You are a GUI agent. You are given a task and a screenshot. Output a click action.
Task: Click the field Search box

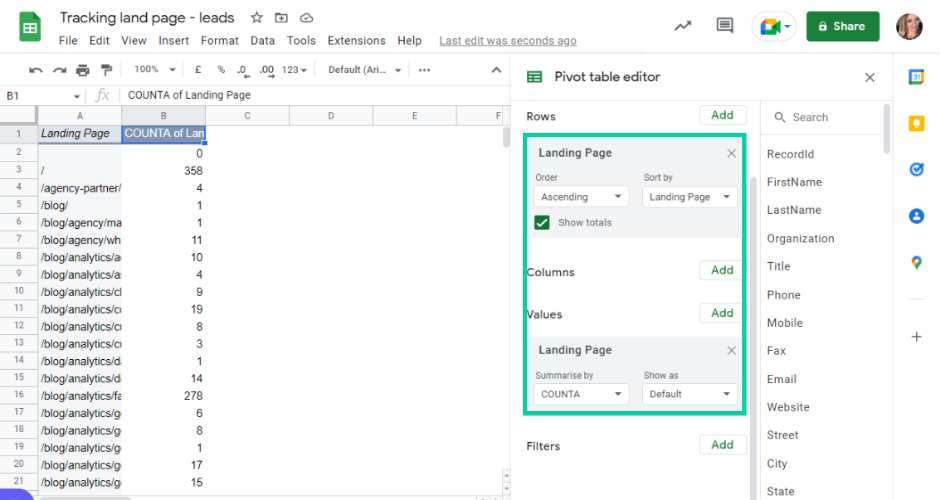[x=825, y=117]
